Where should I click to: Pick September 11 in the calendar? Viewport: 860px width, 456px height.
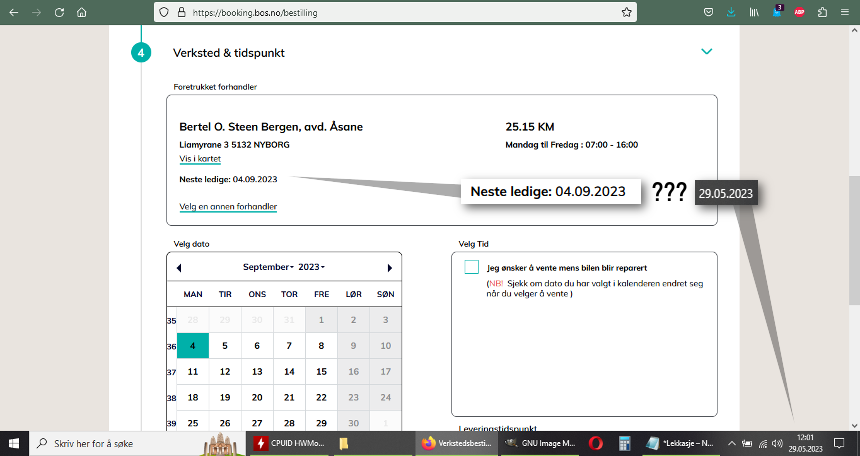point(193,371)
